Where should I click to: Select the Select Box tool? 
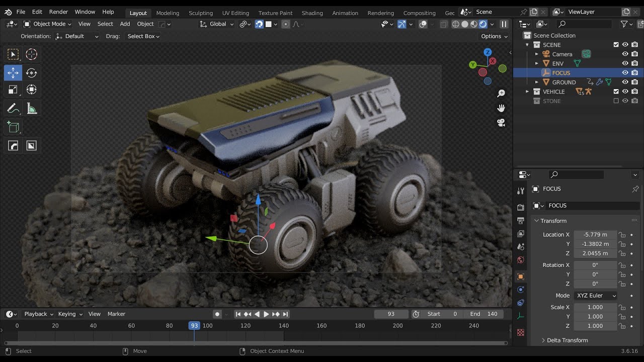[13, 54]
